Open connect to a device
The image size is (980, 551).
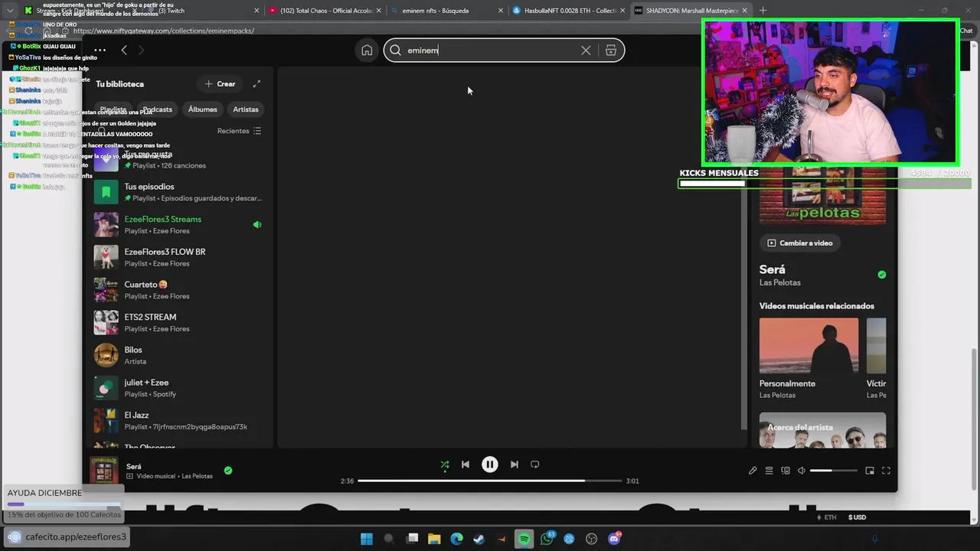pos(786,471)
